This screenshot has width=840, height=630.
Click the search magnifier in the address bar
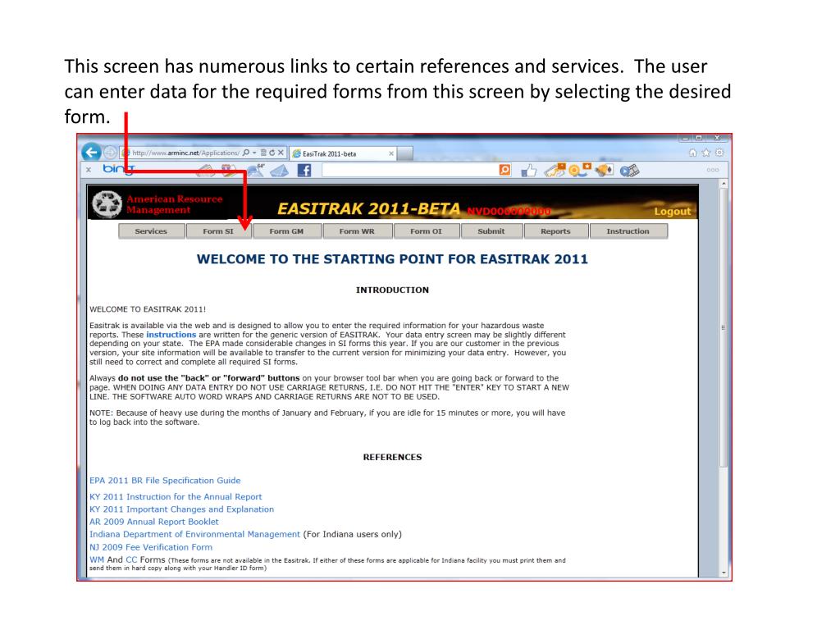pos(246,153)
